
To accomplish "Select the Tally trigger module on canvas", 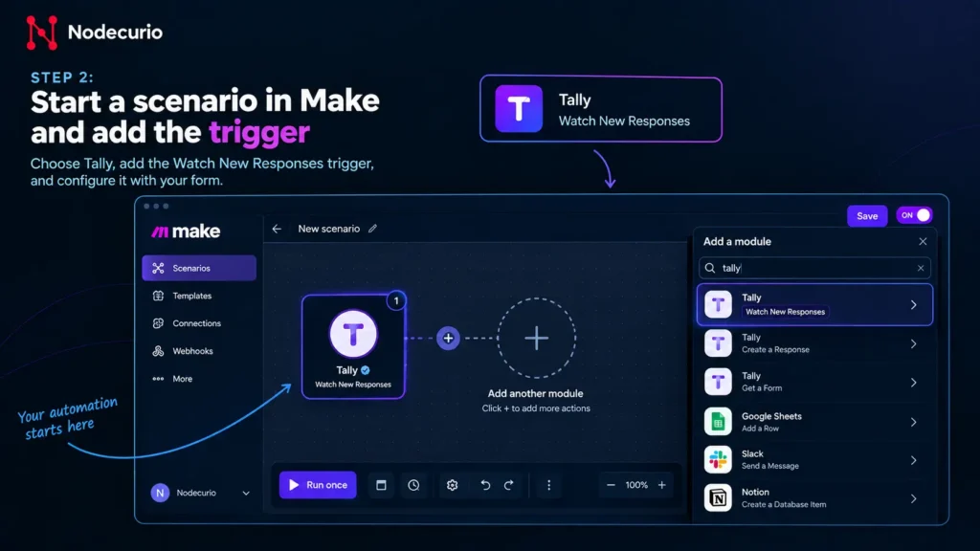I will (353, 346).
